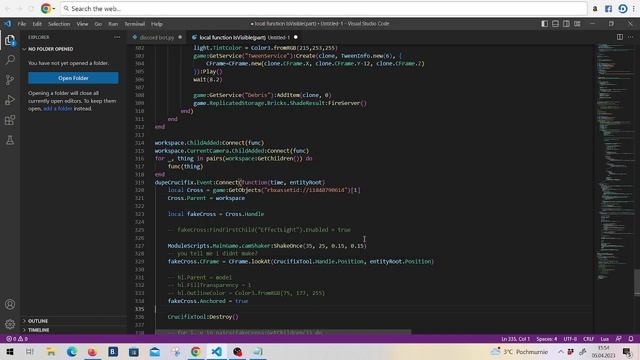Click the browser Search the web field
Image resolution: width=640 pixels, height=360 pixels.
(324, 9)
